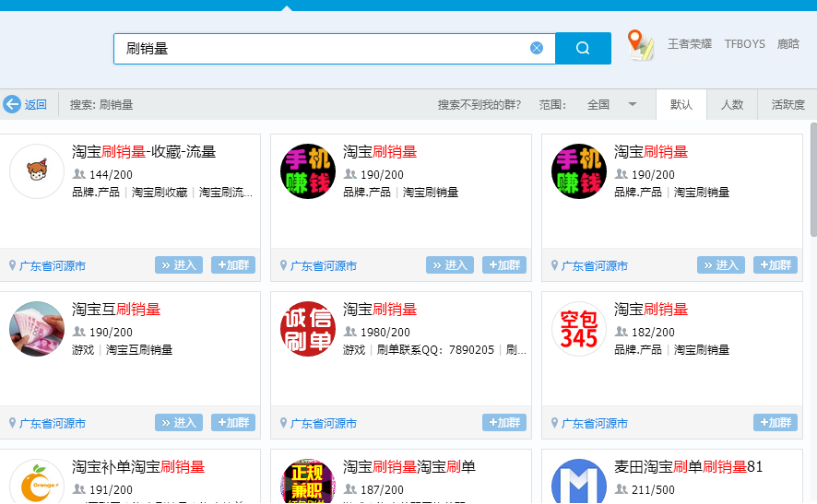Open blue M avatar of 麦田淘宝刷单刷销量81
817x504 pixels.
[x=579, y=482]
